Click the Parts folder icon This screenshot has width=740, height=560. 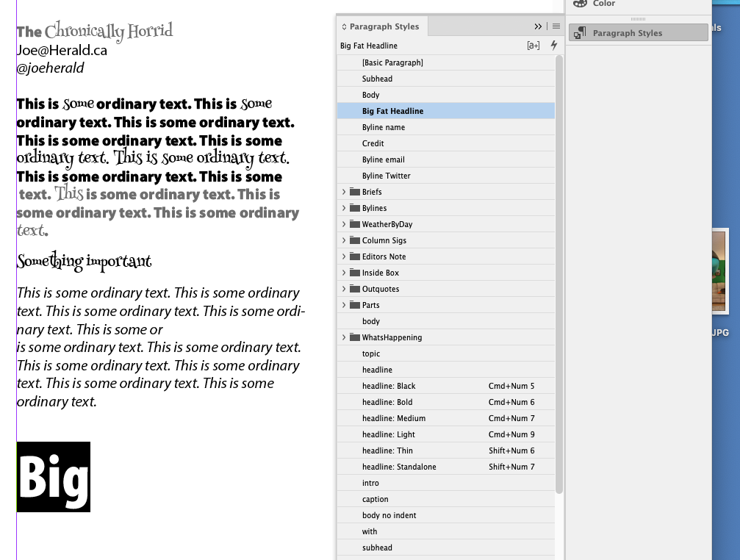click(355, 305)
